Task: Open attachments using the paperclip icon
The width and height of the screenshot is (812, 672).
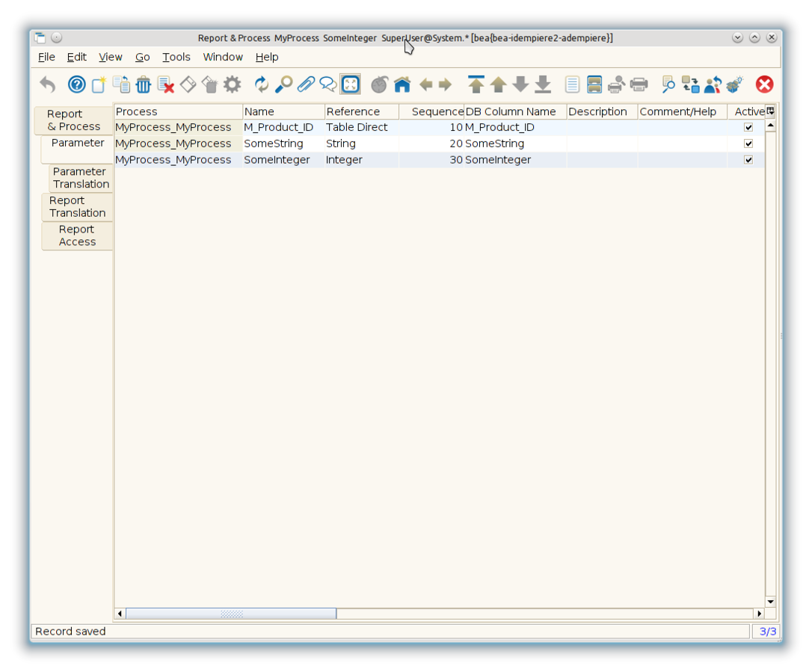Action: (x=305, y=84)
